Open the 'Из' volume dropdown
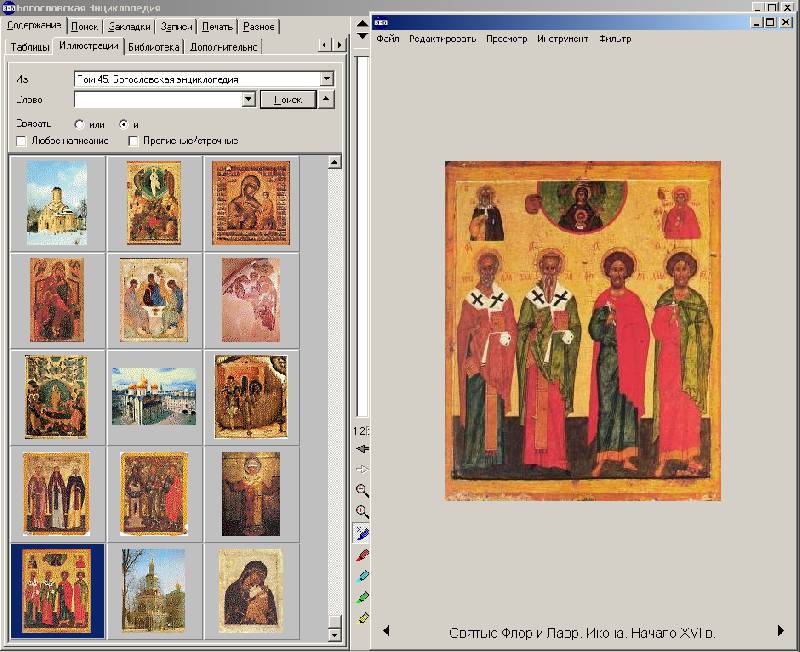This screenshot has height=652, width=800. pos(327,79)
